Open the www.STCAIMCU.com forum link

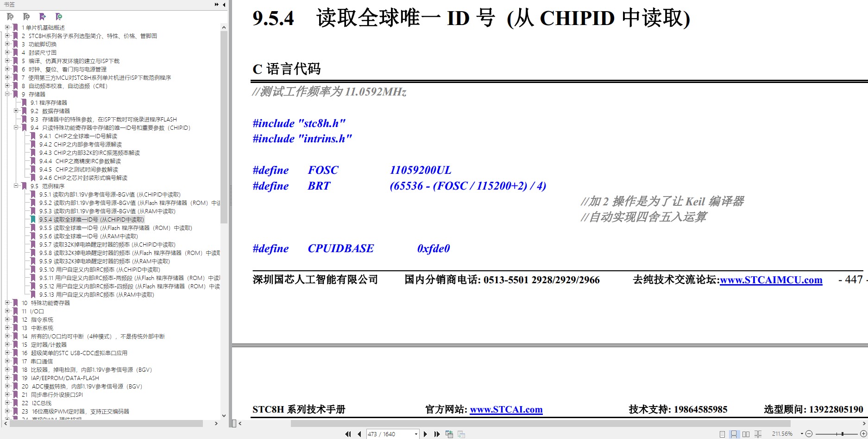771,280
